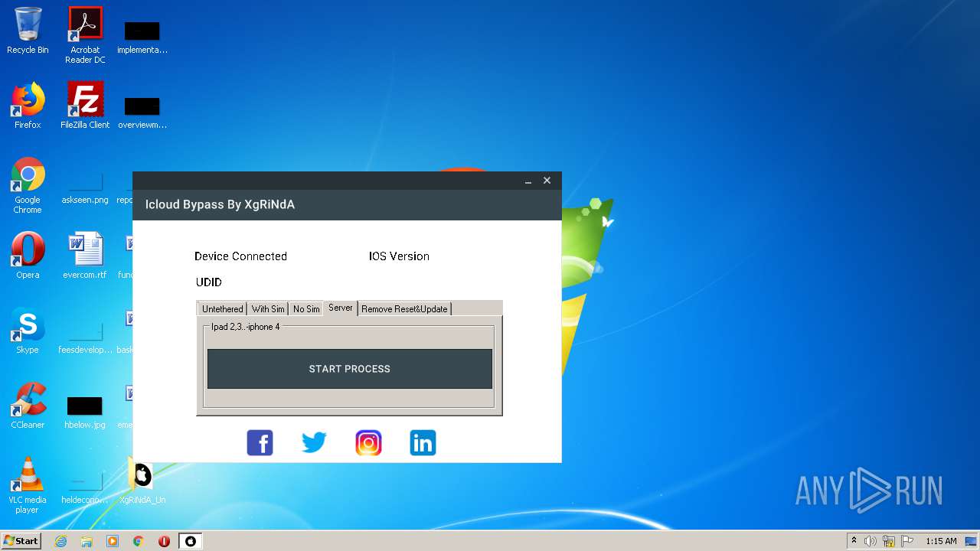Click the Show desktop button
Viewport: 980px width, 551px height.
click(x=971, y=541)
